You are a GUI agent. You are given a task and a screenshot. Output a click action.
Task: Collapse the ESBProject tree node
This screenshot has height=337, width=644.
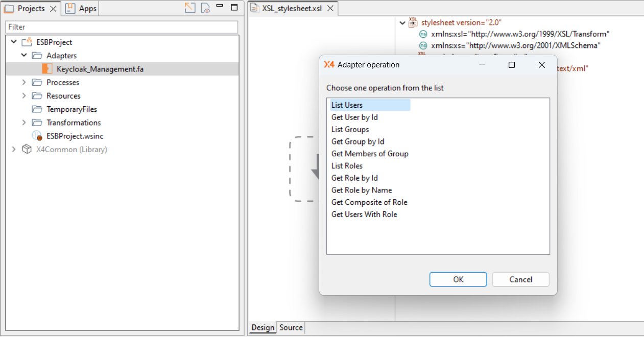pos(14,42)
